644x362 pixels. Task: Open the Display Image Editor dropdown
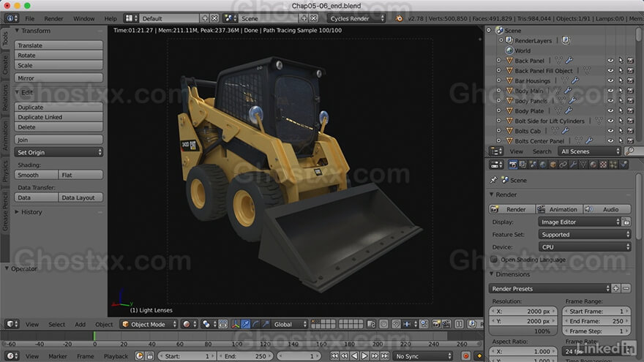579,222
